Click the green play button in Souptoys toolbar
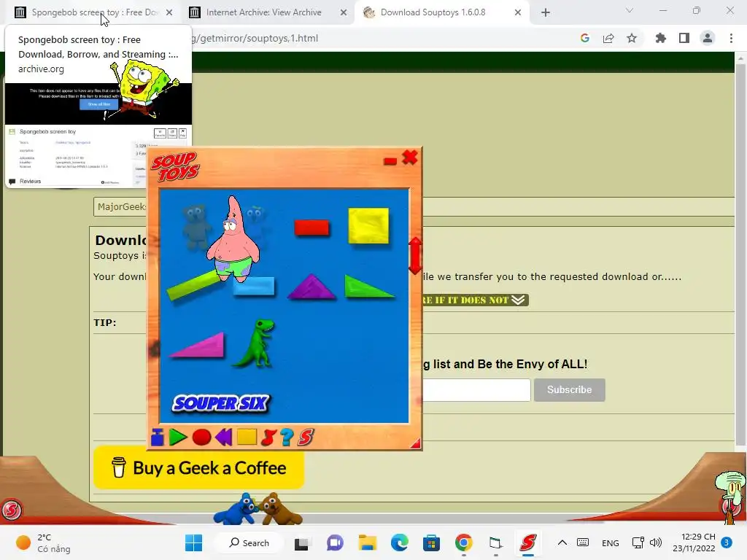The height and width of the screenshot is (560, 747). (x=178, y=437)
